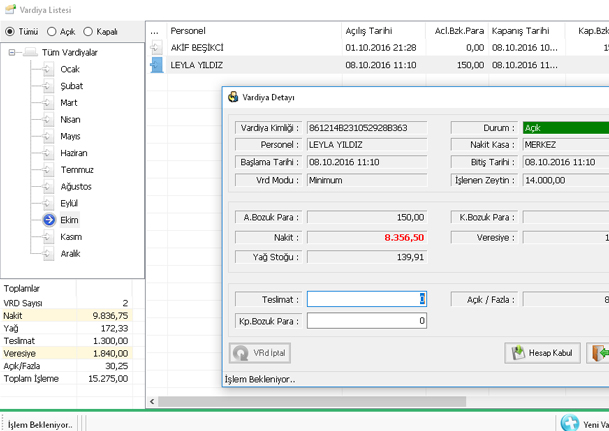The width and height of the screenshot is (609, 431).
Task: Select Ağustos tree item
Action: click(76, 186)
